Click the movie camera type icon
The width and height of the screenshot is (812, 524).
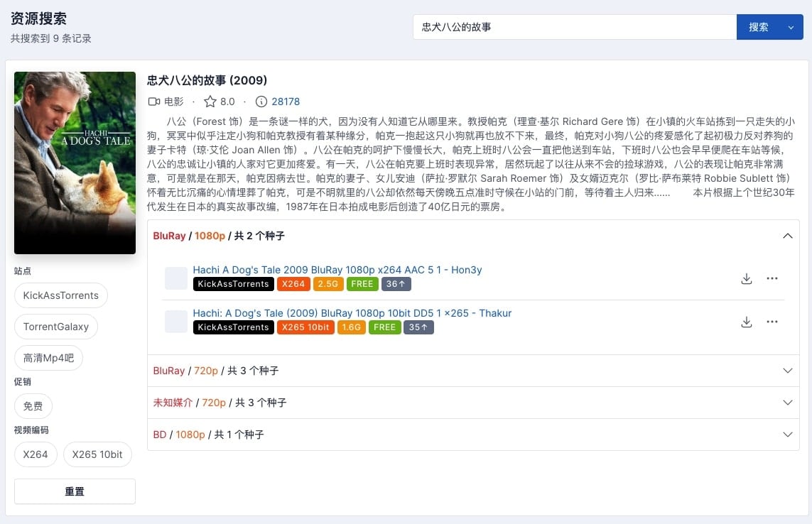pos(153,102)
